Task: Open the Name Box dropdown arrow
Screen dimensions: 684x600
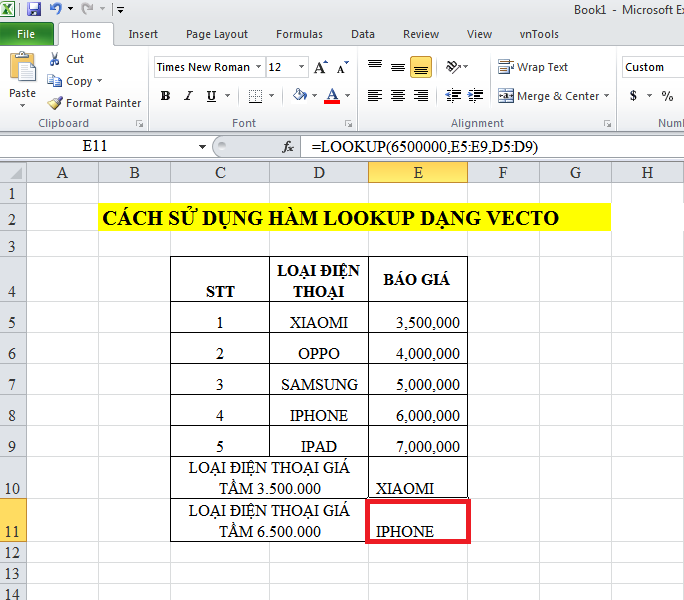Action: coord(202,147)
